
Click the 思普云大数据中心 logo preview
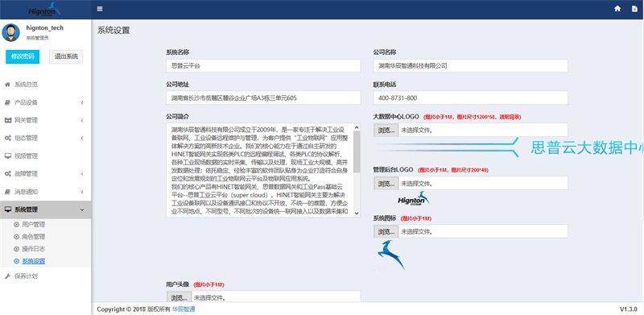[x=509, y=148]
